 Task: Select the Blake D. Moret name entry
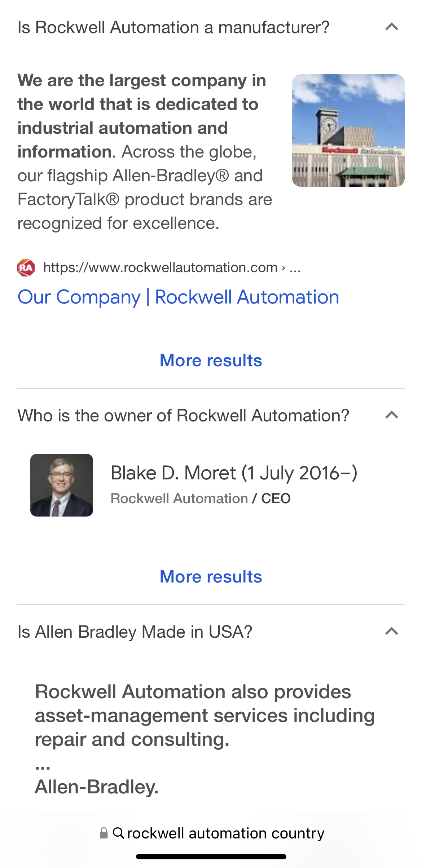click(x=234, y=473)
